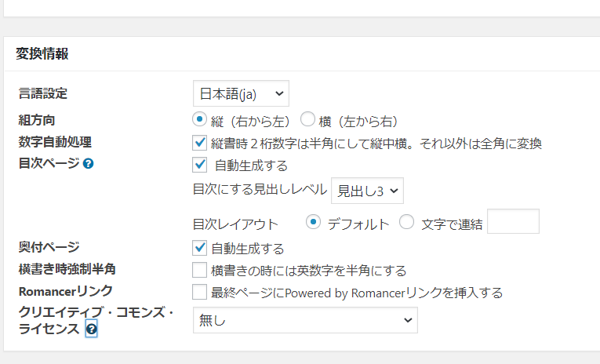Click help icon beside 目次ページ

pos(89,165)
